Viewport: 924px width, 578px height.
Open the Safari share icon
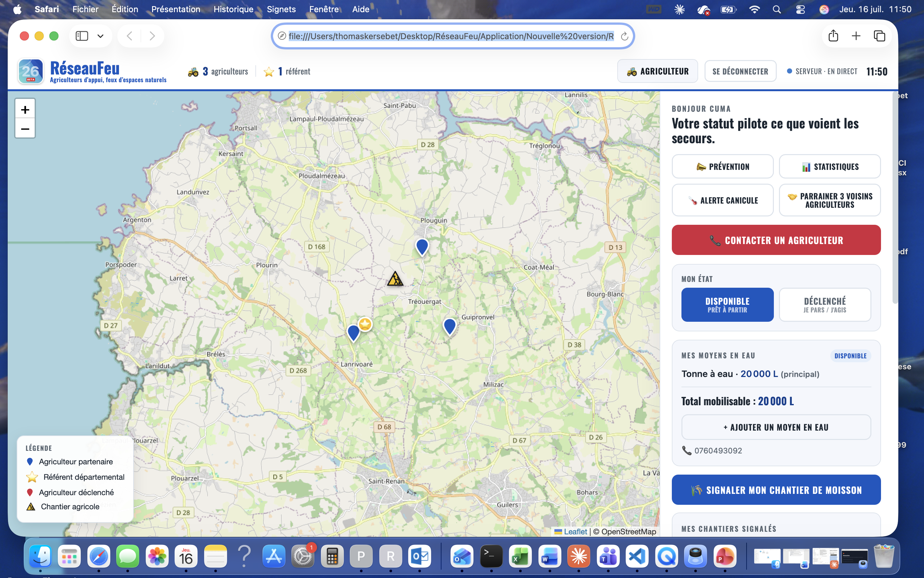[833, 36]
